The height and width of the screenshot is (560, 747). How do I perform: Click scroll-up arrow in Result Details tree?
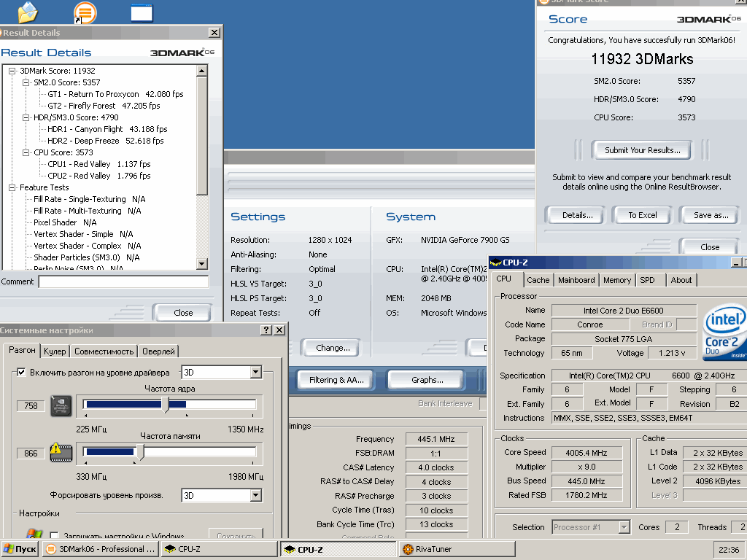click(x=202, y=71)
